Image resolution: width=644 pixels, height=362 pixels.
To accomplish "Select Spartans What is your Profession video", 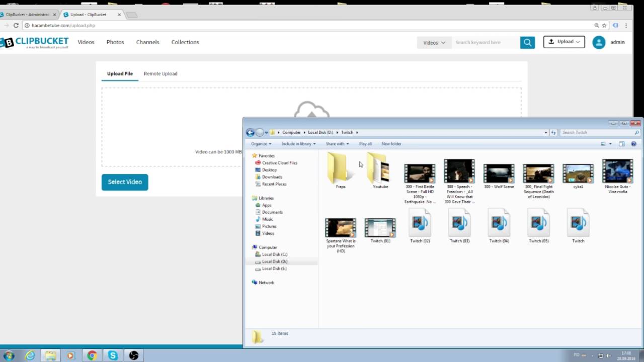I will pos(341,235).
